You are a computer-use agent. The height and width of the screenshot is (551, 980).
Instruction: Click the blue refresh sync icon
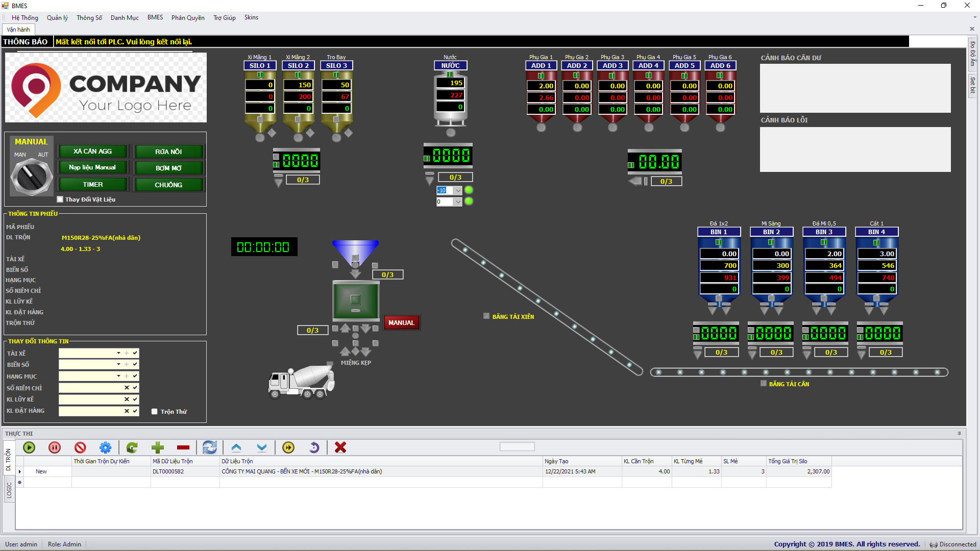click(210, 447)
